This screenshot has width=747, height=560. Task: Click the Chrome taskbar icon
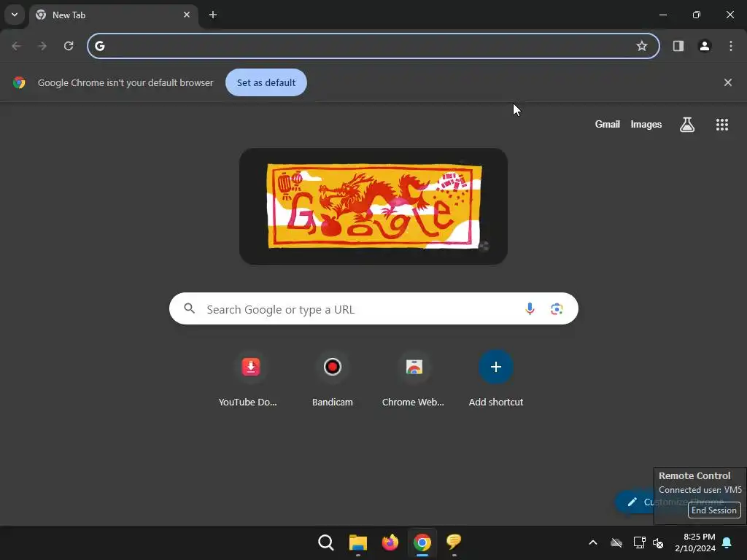422,542
